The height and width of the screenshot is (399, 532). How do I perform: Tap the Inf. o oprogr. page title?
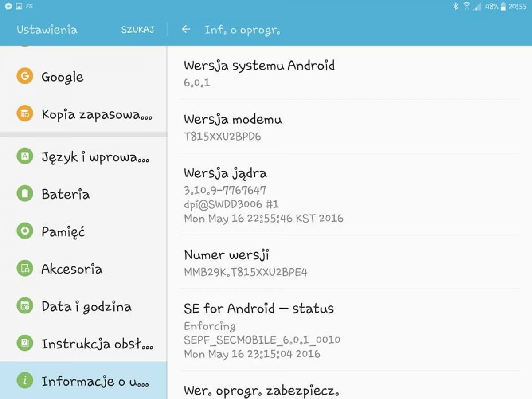pos(242,30)
